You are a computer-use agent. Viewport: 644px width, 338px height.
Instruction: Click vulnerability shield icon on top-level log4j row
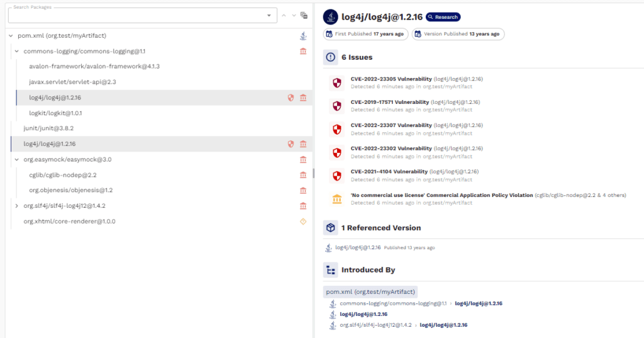pos(291,144)
